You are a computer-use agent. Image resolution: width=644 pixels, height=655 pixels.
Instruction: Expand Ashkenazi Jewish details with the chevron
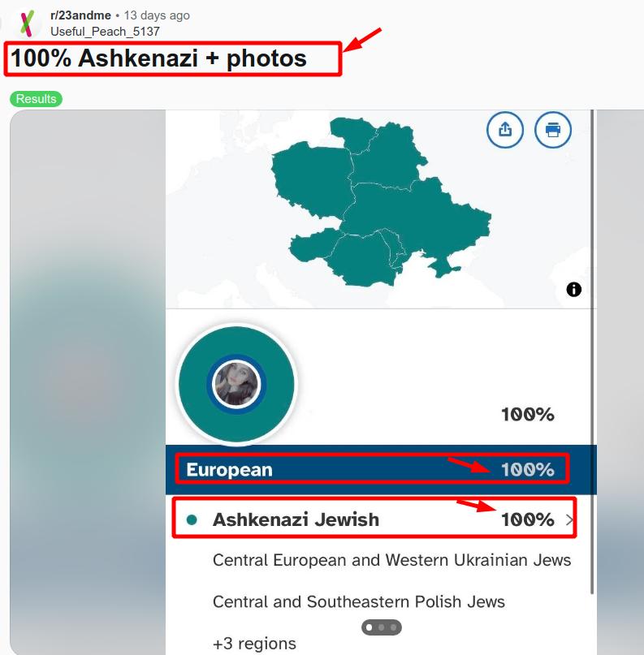coord(569,519)
